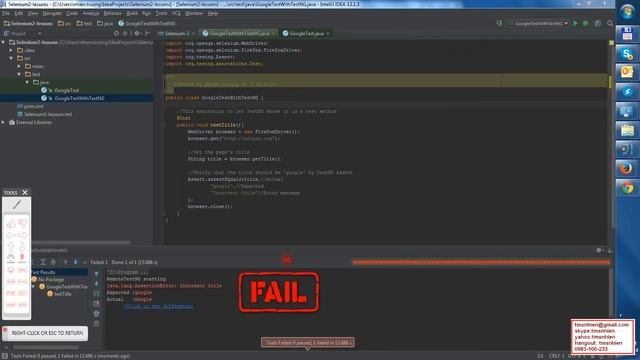Start debug with the green bug icon
This screenshot has height=360, width=640.
pyautogui.click(x=585, y=23)
